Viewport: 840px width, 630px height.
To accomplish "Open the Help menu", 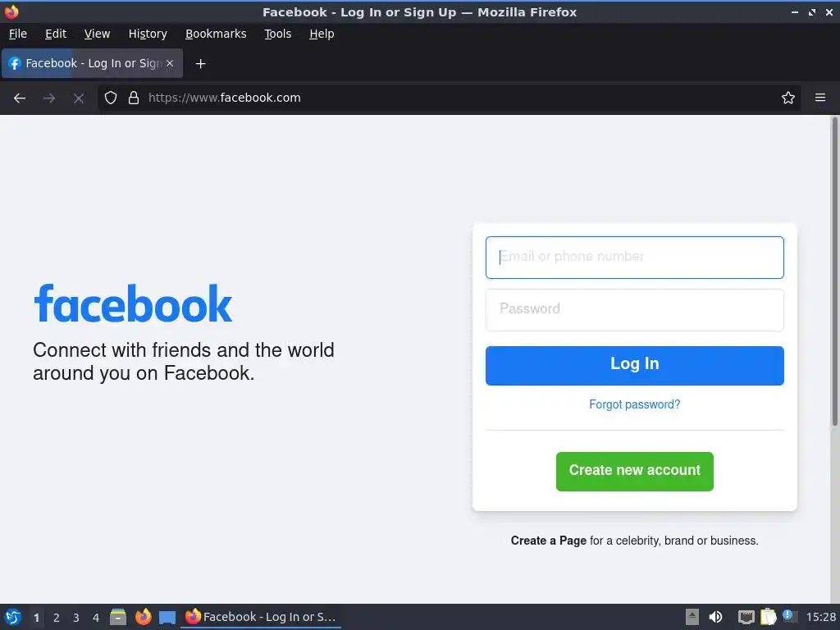I will [x=322, y=34].
